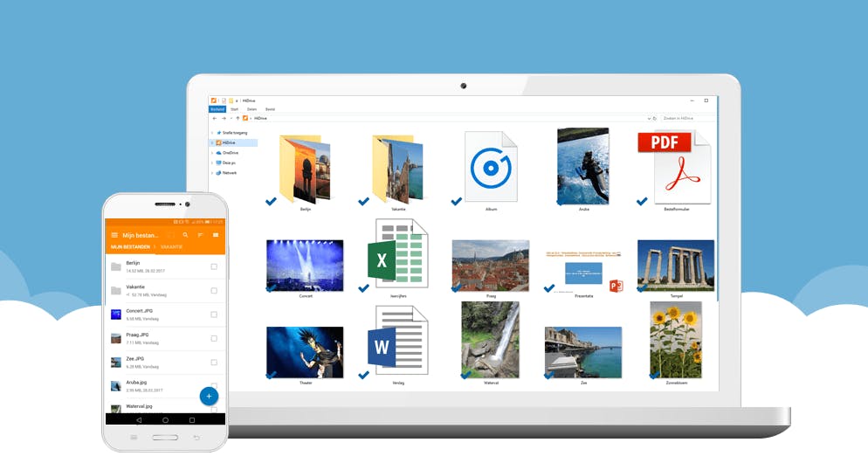Viewport: 868px width, 470px height.
Task: Tap the blue plus add button on phone
Action: click(x=209, y=396)
